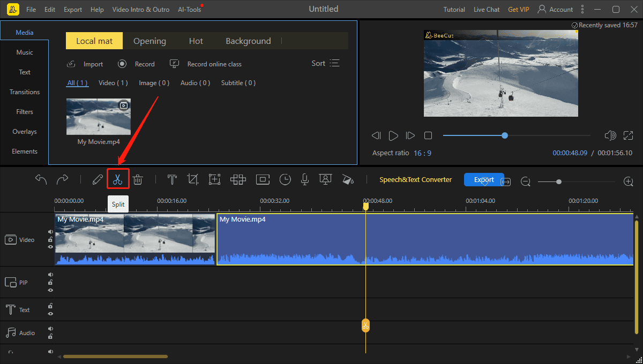Select the paint bucket tool
643x364 pixels.
point(348,180)
